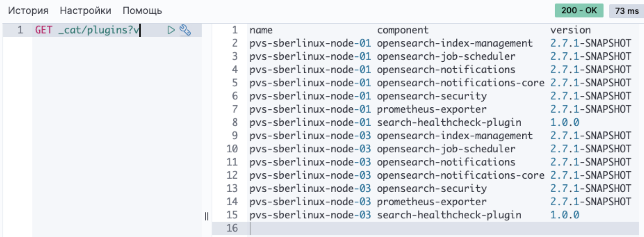
Task: Open the wrench actions menu icon
Action: pos(185,30)
